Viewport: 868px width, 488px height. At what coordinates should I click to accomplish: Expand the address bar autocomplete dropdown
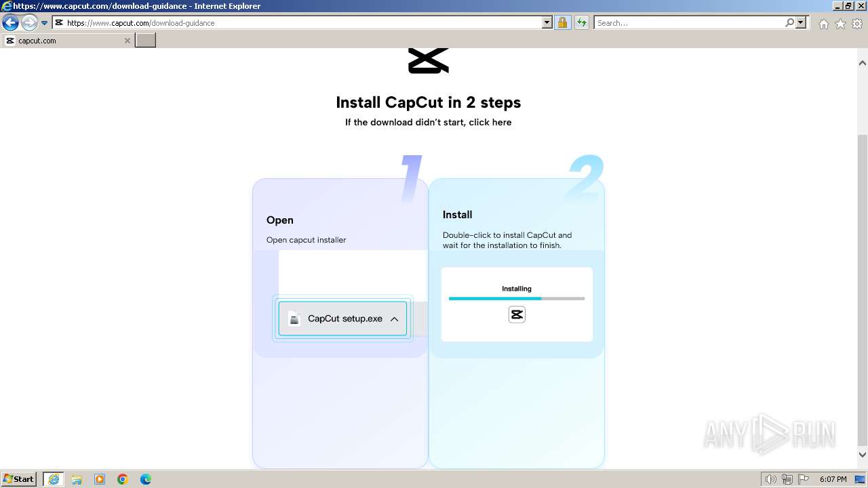pos(547,23)
